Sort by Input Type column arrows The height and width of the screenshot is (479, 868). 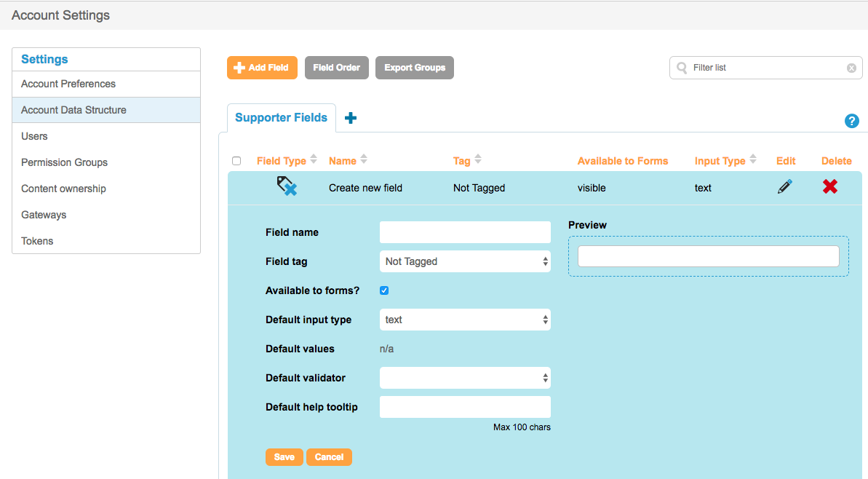[753, 160]
